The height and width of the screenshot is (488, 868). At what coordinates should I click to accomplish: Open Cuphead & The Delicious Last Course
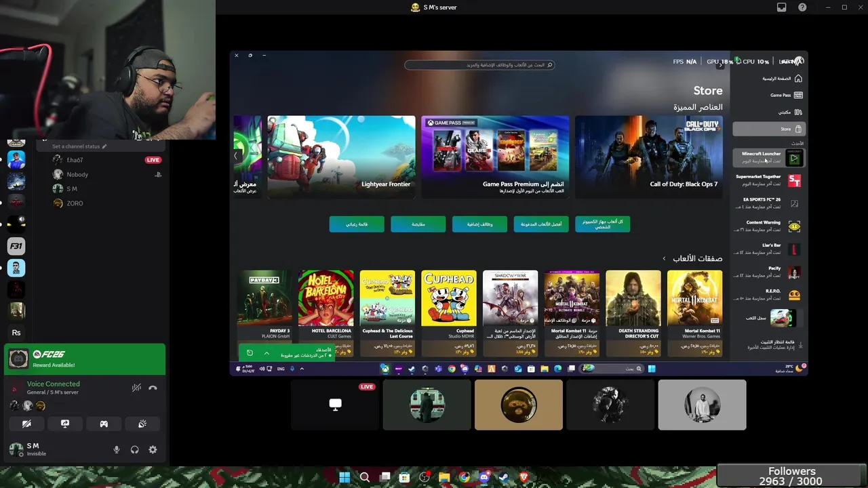(x=387, y=312)
